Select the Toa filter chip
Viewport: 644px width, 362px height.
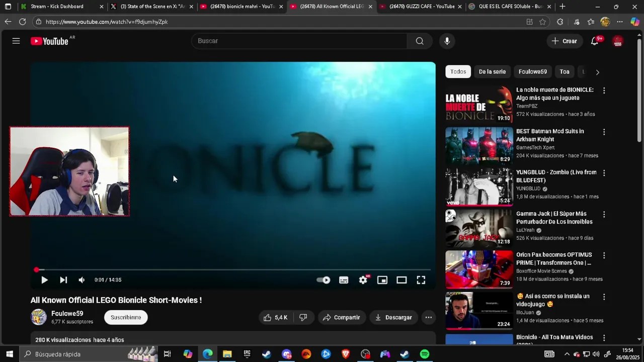[565, 71]
